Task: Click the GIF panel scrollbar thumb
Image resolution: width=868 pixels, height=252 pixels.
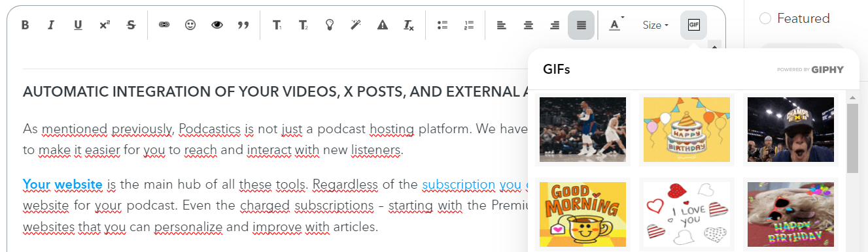Action: pos(852,138)
